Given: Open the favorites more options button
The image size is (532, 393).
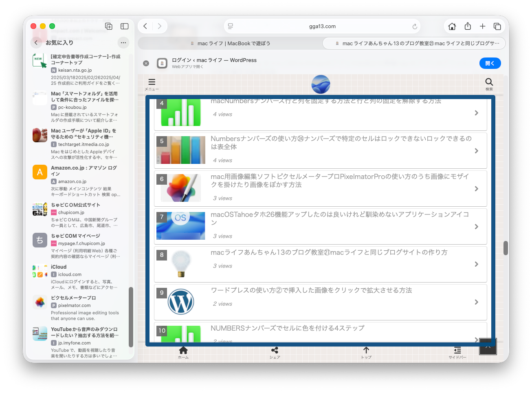Looking at the screenshot, I should pos(123,42).
